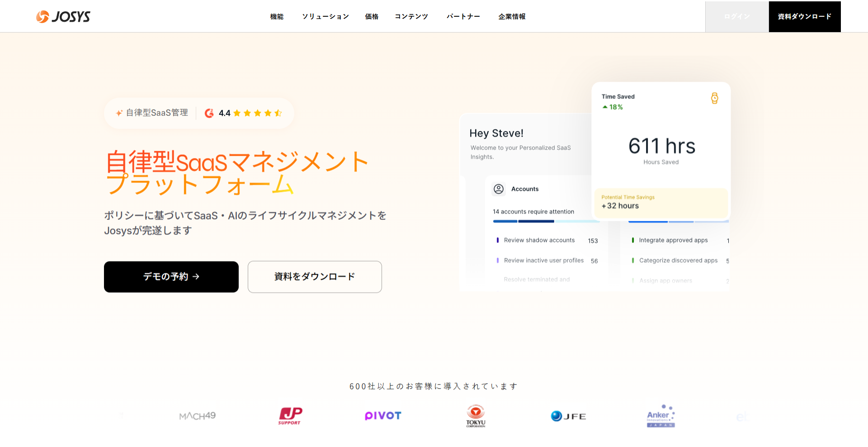The width and height of the screenshot is (868, 447).
Task: Open the コンテンツ menu
Action: pyautogui.click(x=411, y=17)
